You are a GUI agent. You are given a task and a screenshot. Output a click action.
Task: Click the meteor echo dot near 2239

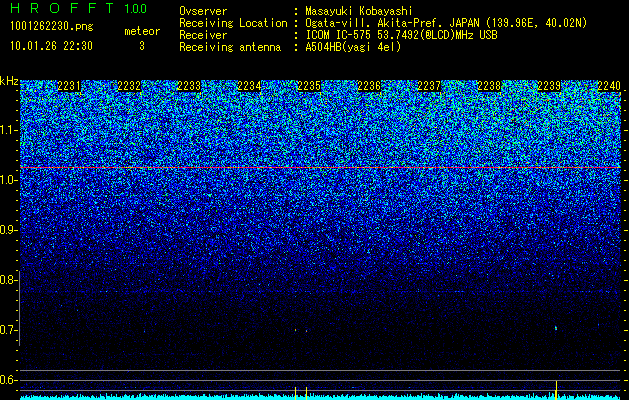click(556, 328)
